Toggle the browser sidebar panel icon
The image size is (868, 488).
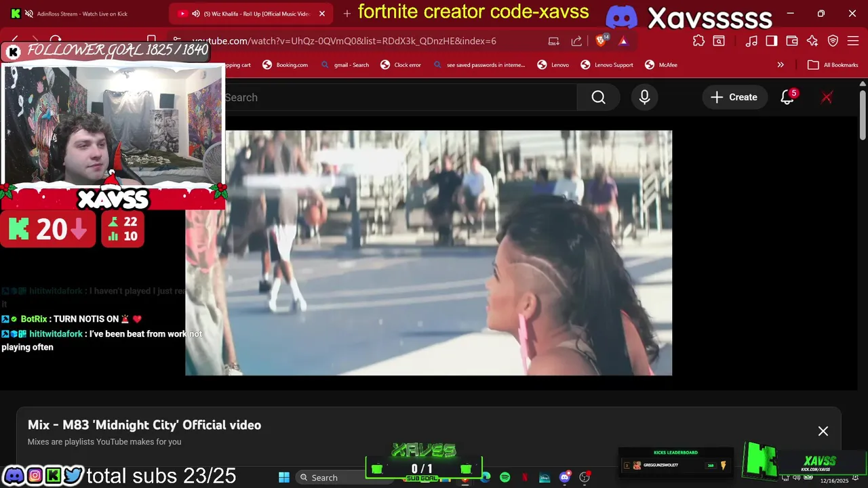pos(771,41)
